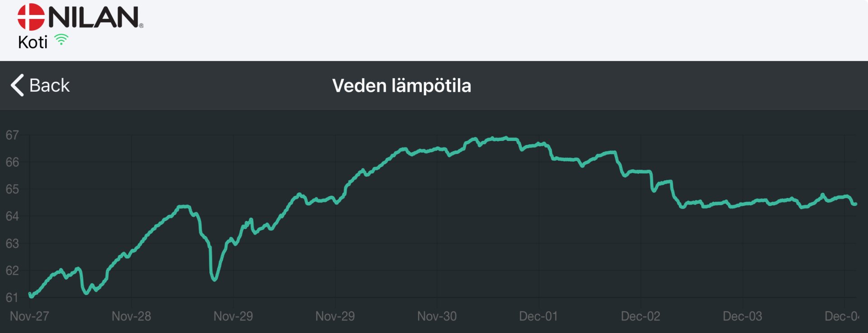This screenshot has width=868, height=333.
Task: Tap the green Wi-Fi connection icon
Action: click(61, 40)
